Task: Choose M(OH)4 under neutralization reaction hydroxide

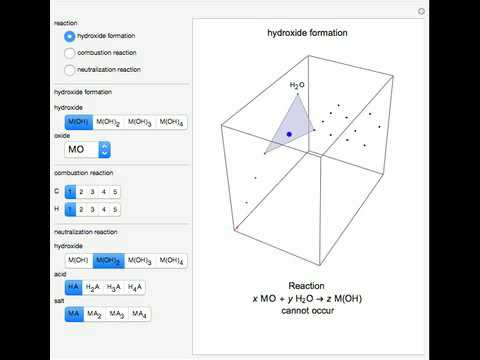Action: click(x=171, y=260)
